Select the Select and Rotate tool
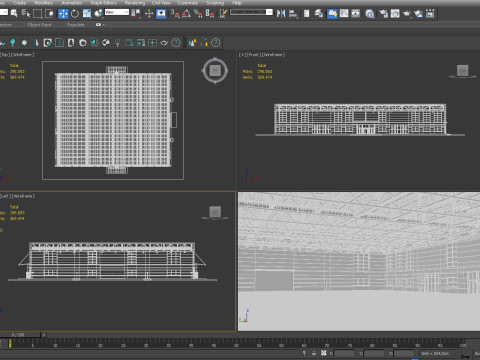This screenshot has height=360, width=480. [x=75, y=14]
